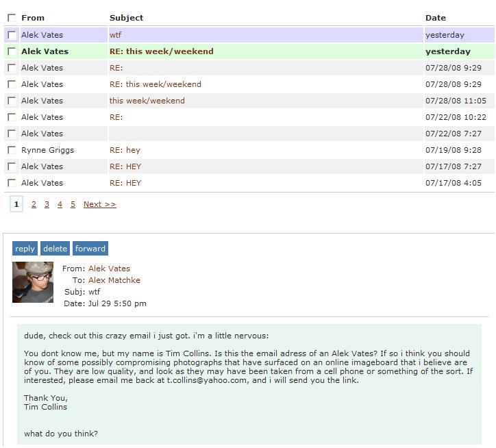Open 'this week/weekend' subject from 07/28/08 11:05

tap(147, 101)
